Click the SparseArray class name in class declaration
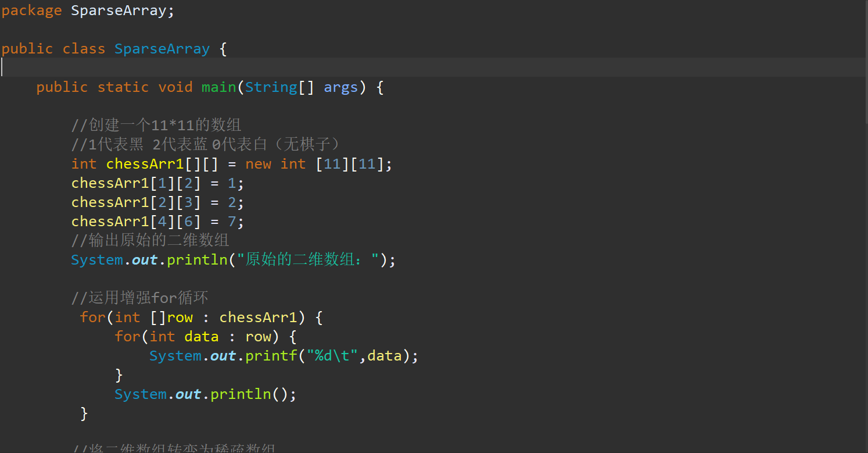Viewport: 868px width, 453px height. (x=162, y=49)
